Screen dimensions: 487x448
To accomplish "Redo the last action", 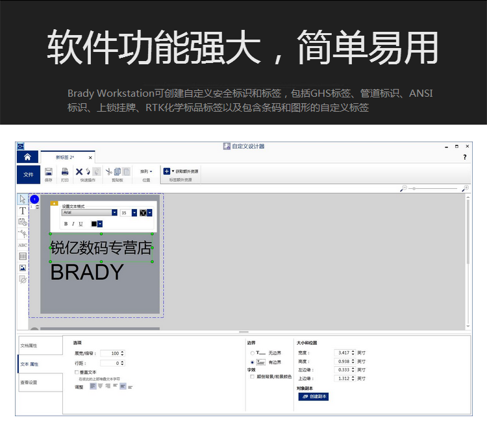I will tap(97, 171).
